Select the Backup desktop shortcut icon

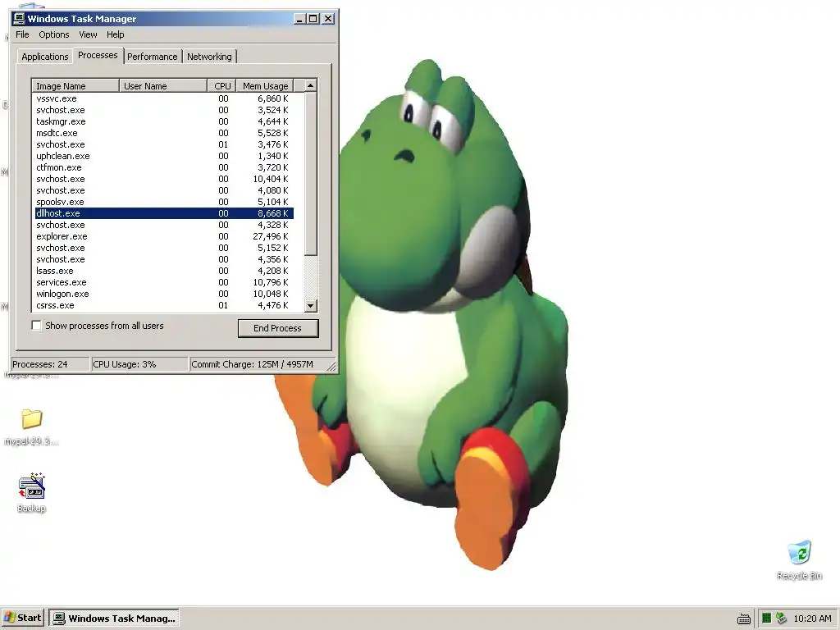(32, 486)
